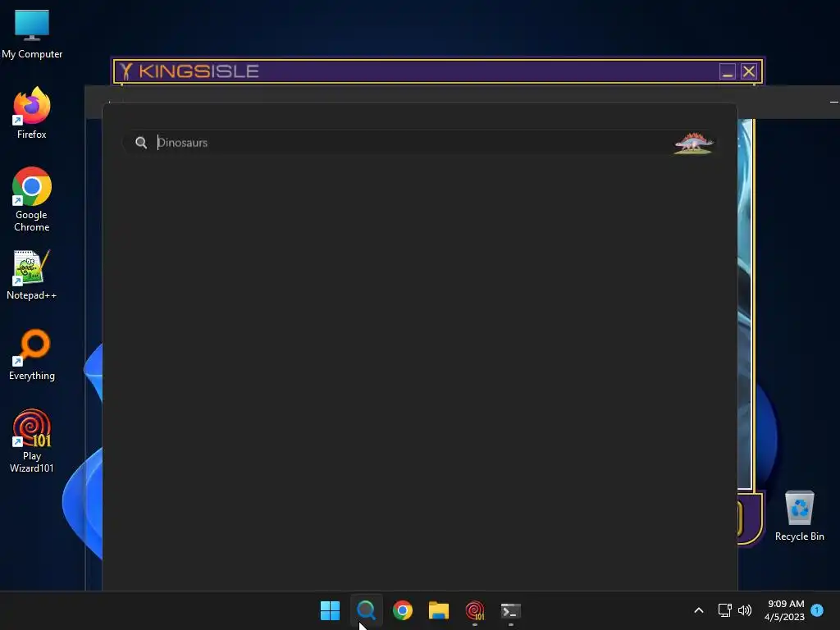Screen dimensions: 840x630
Task: Click the stegosaurus dinosaur search highlight icon
Action: pos(693,143)
